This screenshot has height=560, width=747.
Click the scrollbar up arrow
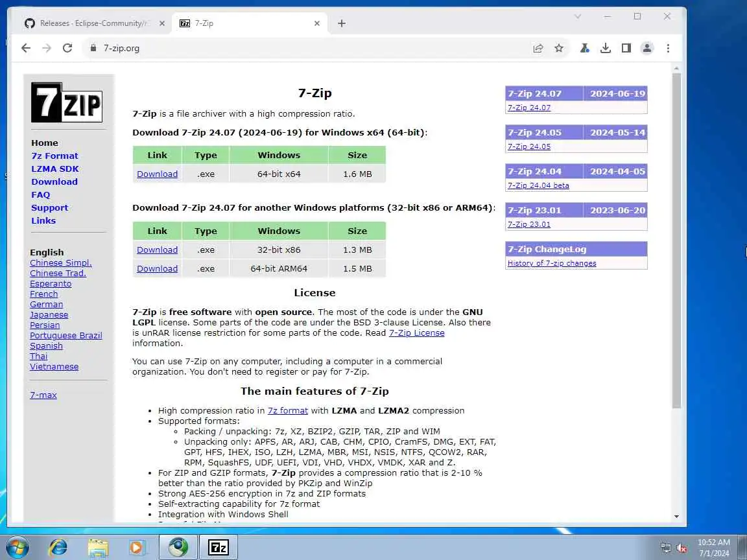click(676, 69)
